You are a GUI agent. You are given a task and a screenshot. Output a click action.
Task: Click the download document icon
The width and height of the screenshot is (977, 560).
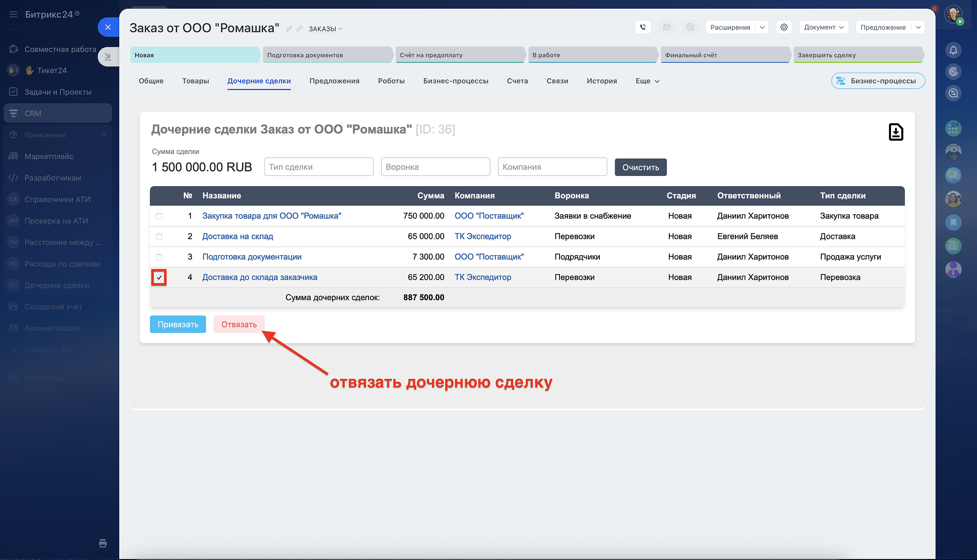coord(896,132)
